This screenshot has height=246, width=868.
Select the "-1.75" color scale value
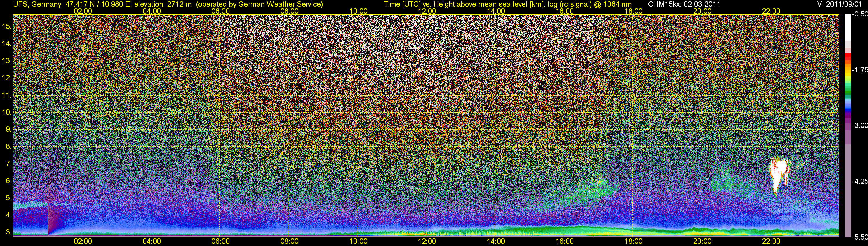(x=860, y=70)
